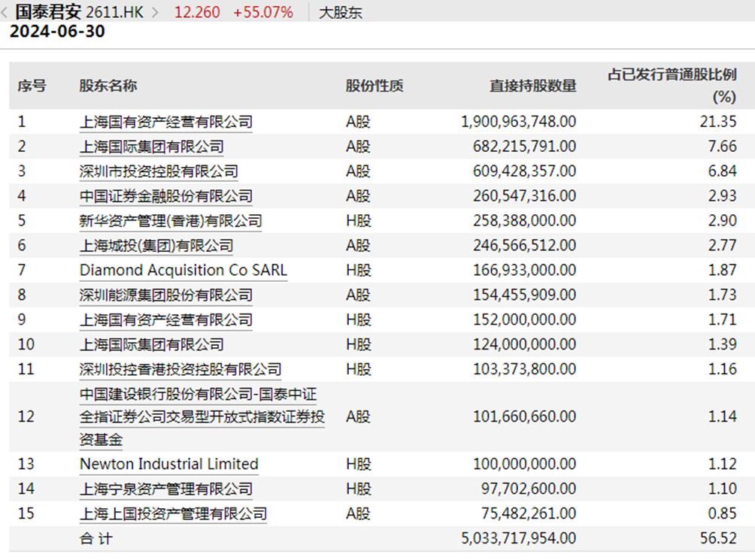Image resolution: width=755 pixels, height=560 pixels.
Task: Open 上海城投(集团)有限公司 link
Action: point(156,246)
